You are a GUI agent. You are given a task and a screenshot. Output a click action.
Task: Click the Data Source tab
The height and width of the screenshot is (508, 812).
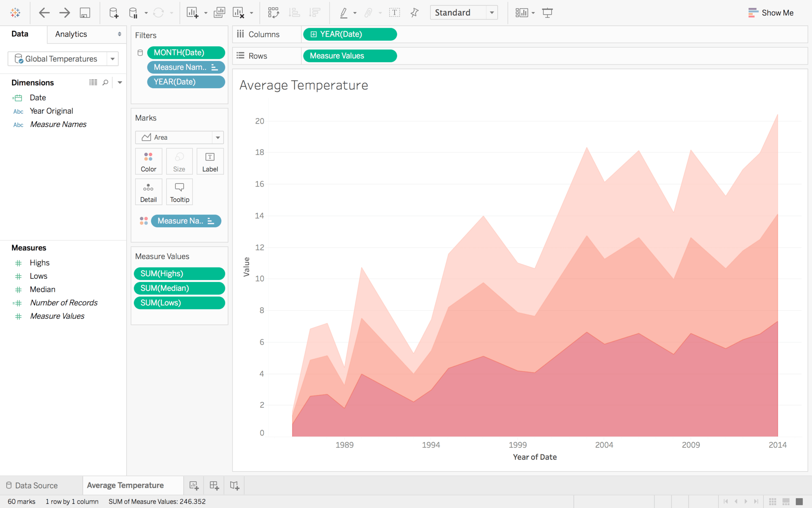click(36, 484)
